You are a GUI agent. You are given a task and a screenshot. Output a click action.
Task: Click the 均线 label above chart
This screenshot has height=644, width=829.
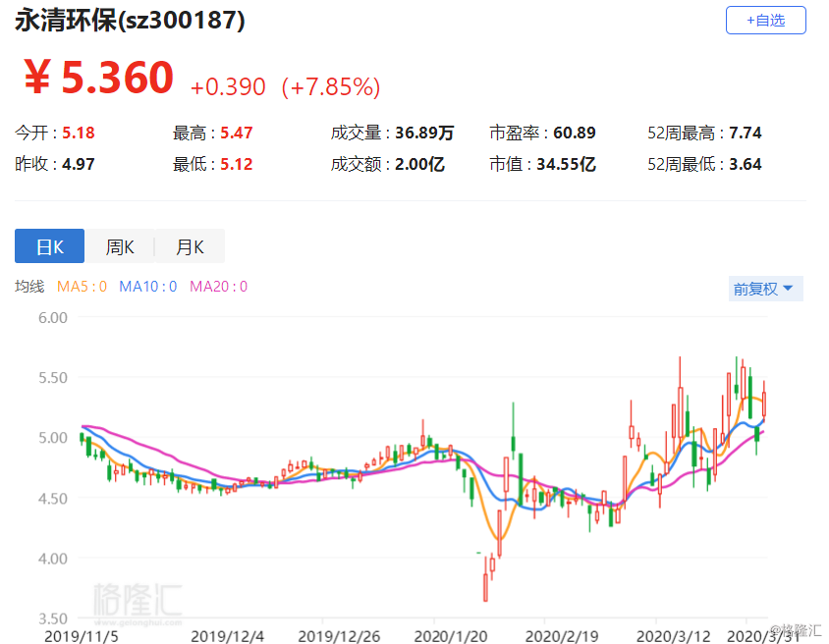[29, 287]
